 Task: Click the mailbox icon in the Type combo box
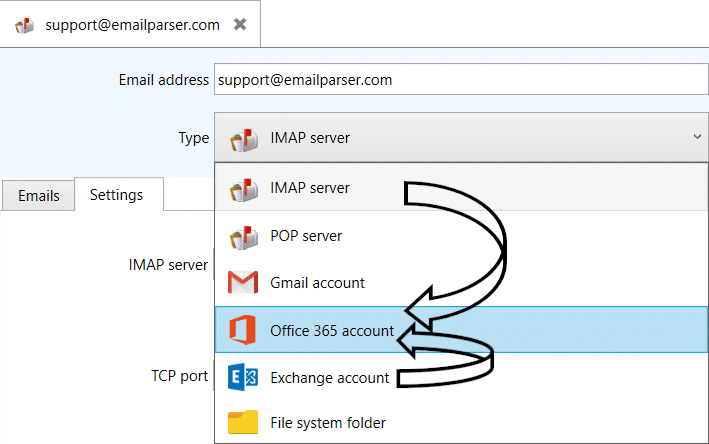(244, 139)
